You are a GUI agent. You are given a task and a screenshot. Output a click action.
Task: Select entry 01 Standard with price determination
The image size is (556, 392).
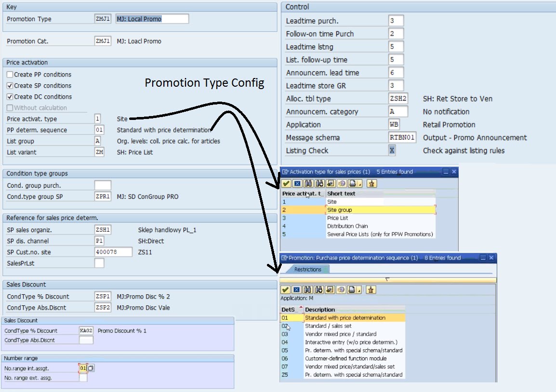347,318
